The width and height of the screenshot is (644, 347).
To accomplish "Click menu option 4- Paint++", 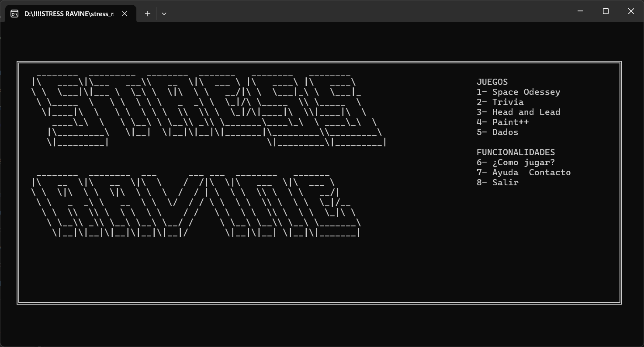I will coord(503,122).
